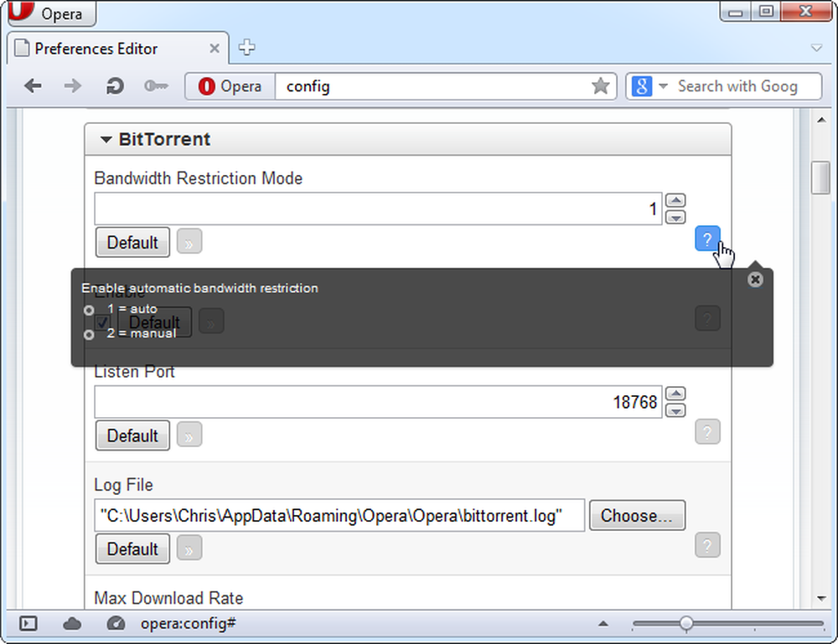
Task: Collapse the BitTorrent section
Action: [106, 140]
